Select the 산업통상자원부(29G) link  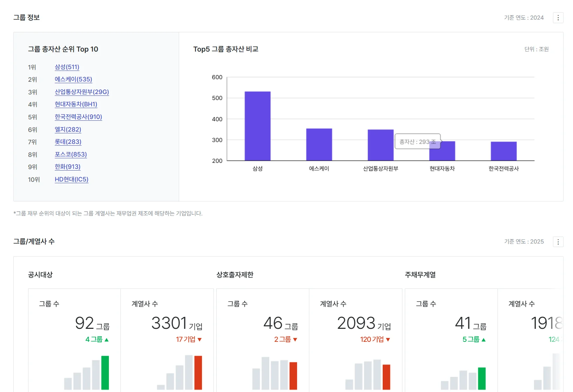pyautogui.click(x=82, y=92)
